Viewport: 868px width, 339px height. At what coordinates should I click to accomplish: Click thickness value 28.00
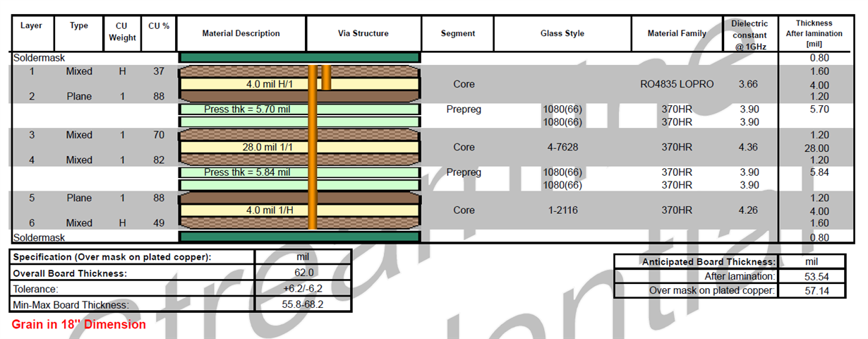[816, 148]
